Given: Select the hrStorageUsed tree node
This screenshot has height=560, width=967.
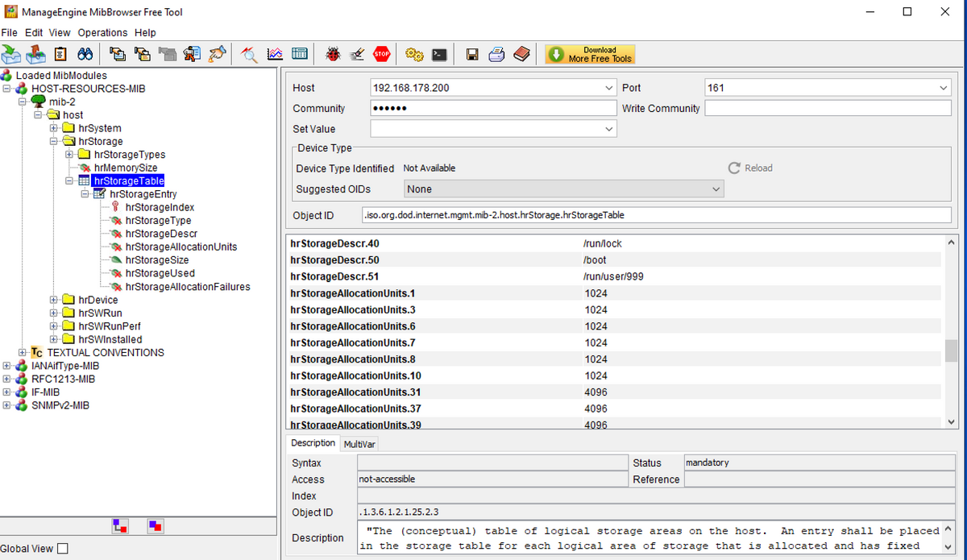Looking at the screenshot, I should pyautogui.click(x=160, y=273).
